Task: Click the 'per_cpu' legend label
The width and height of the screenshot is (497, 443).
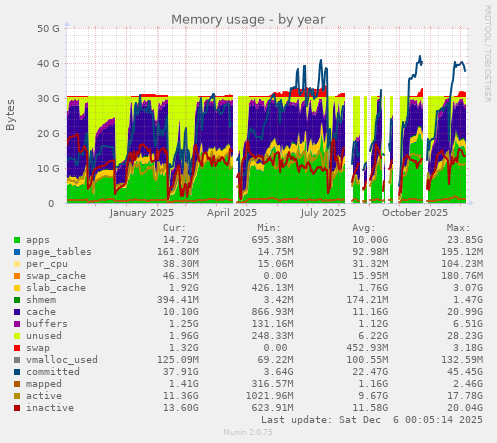Action: pos(47,264)
